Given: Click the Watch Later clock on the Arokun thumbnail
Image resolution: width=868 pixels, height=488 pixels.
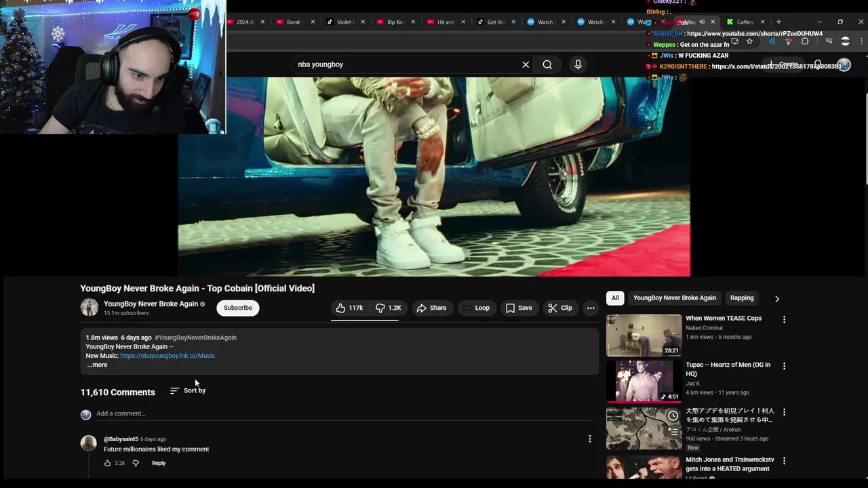Looking at the screenshot, I should [x=673, y=415].
